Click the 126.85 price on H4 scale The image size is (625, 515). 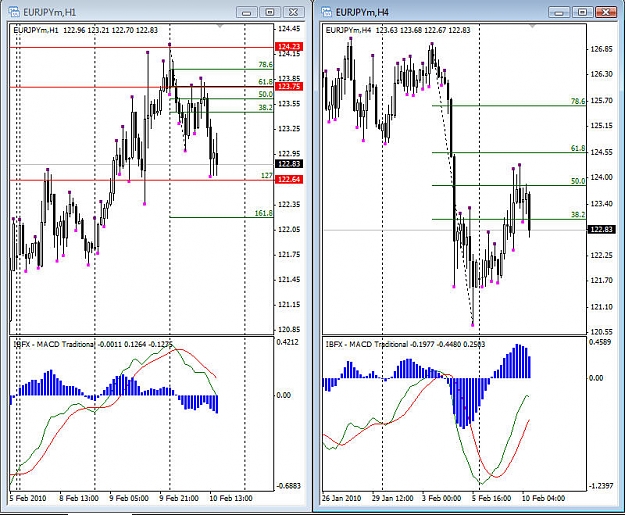click(601, 49)
